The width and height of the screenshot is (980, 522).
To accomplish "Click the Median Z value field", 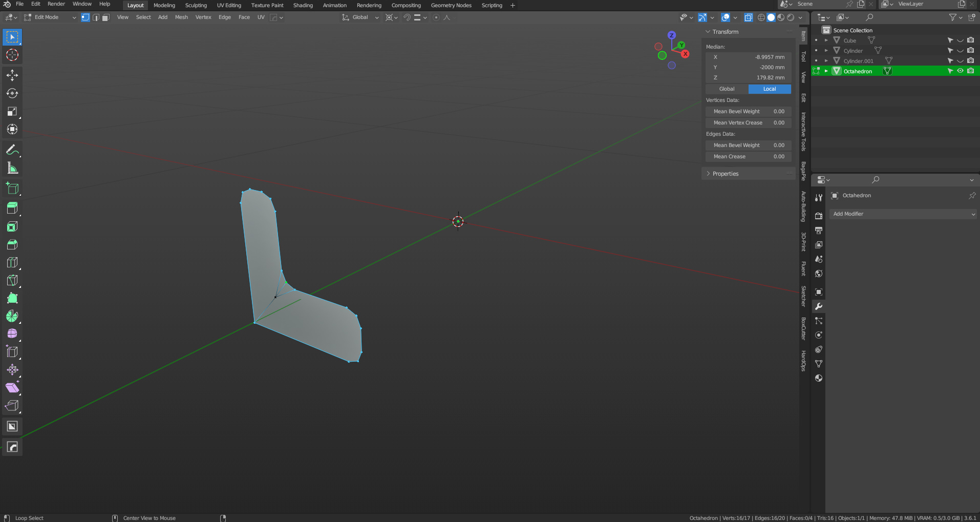I will (749, 78).
